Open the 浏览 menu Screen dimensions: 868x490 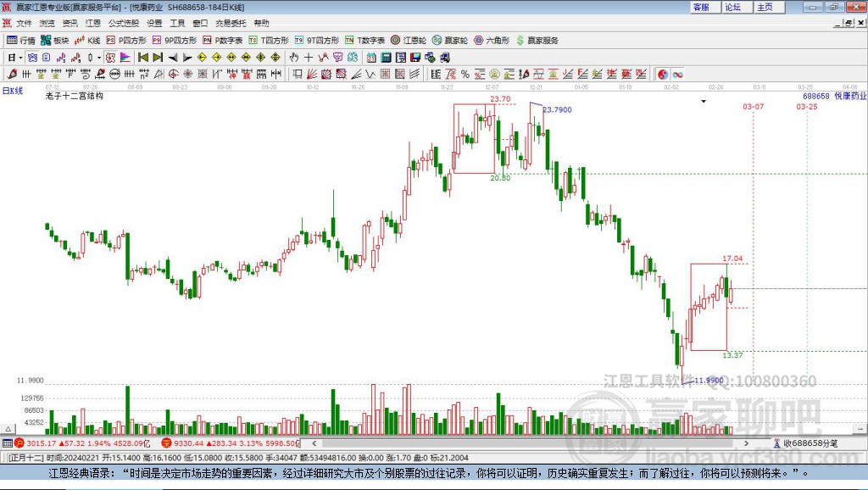tap(47, 23)
